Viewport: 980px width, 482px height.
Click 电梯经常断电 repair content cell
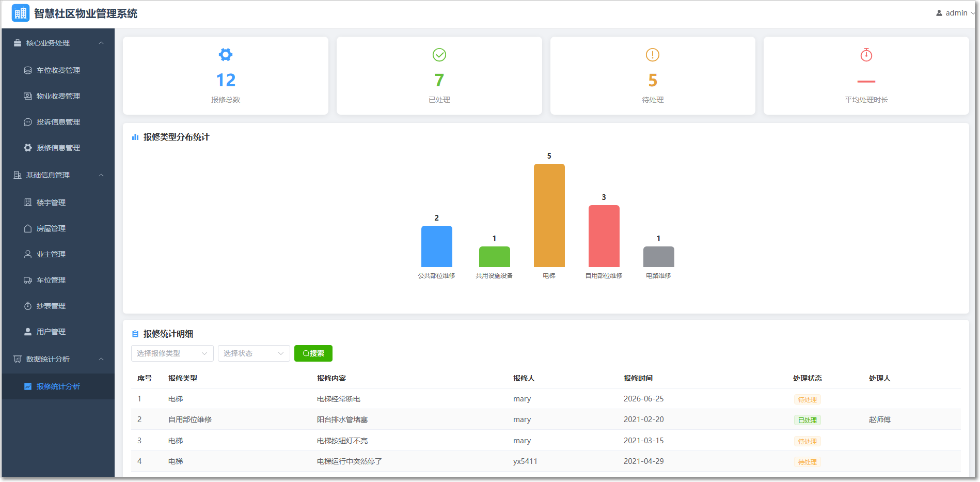pyautogui.click(x=339, y=399)
